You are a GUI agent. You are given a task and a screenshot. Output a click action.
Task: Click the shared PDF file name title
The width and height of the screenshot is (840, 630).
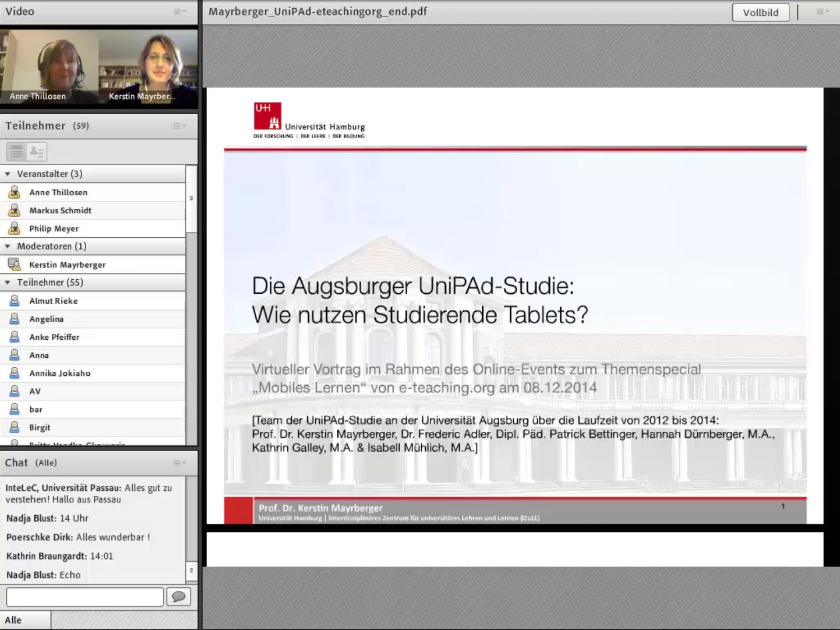[317, 11]
